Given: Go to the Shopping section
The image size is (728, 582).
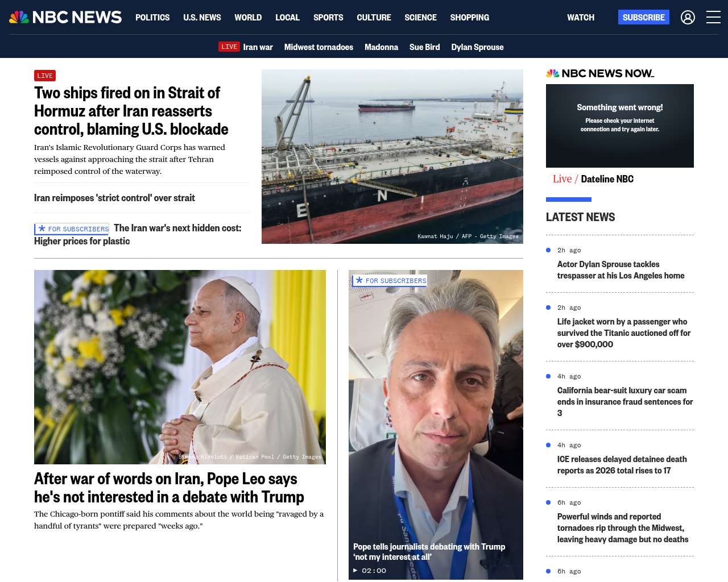Looking at the screenshot, I should (x=469, y=18).
